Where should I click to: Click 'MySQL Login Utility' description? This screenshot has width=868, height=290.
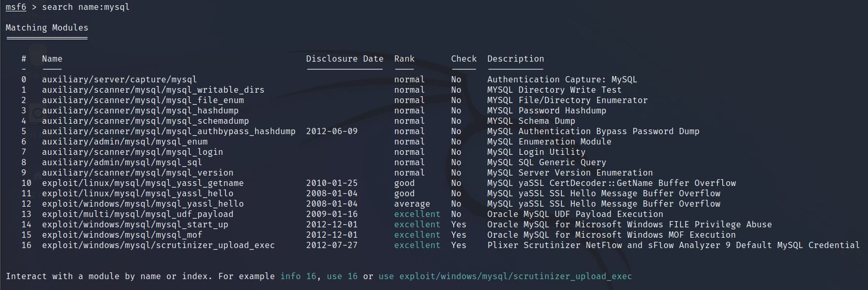coord(537,152)
